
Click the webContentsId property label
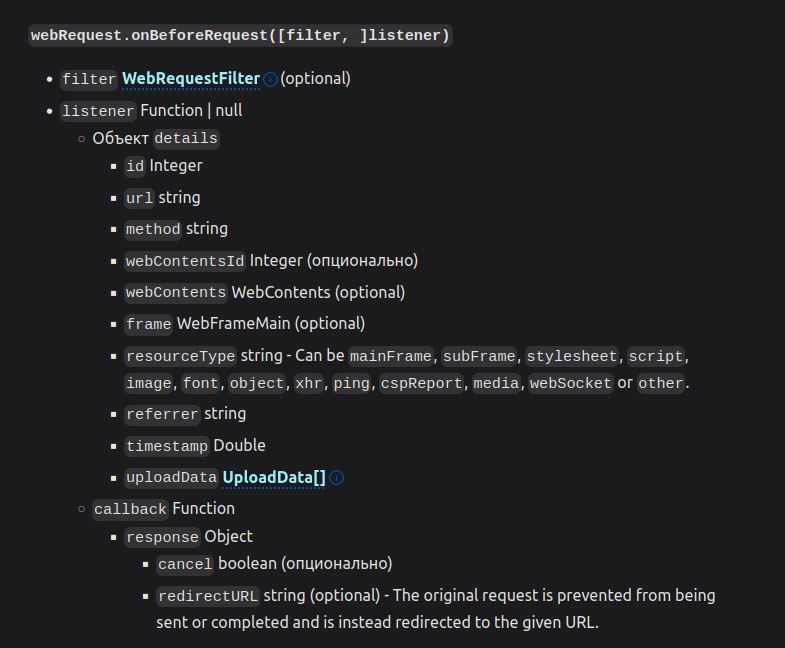185,261
